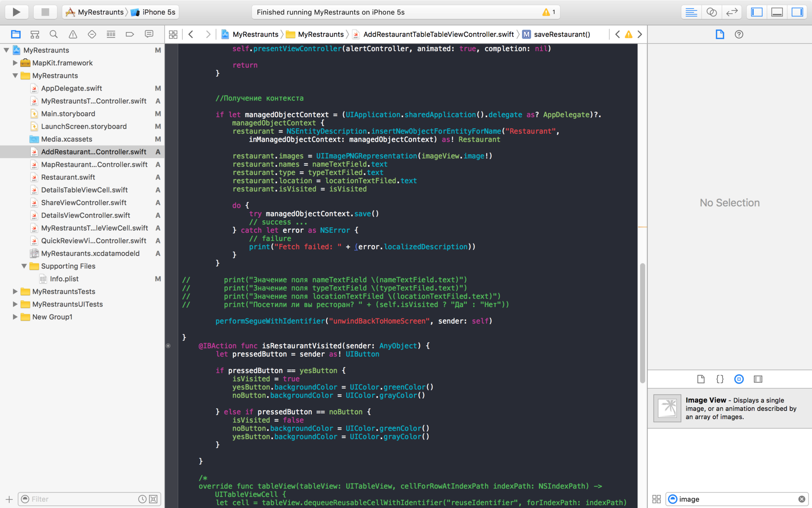
Task: Show the Object library
Action: tap(739, 379)
